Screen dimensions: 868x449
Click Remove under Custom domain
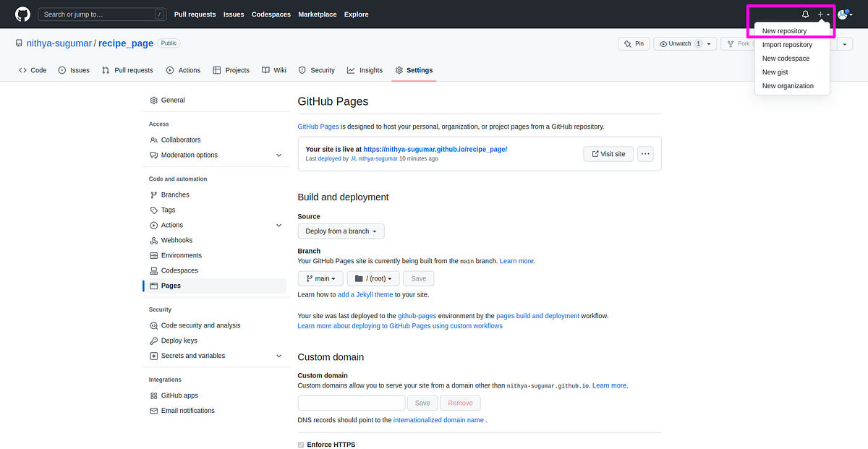(460, 403)
